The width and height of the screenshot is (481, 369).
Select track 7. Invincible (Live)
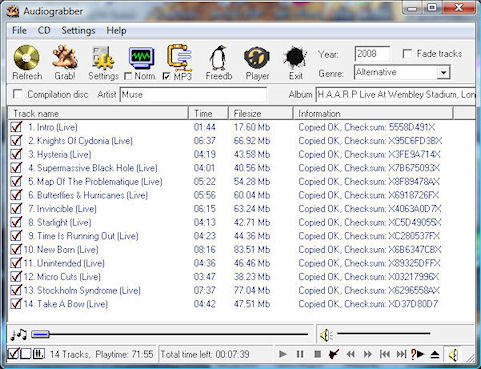[62, 209]
